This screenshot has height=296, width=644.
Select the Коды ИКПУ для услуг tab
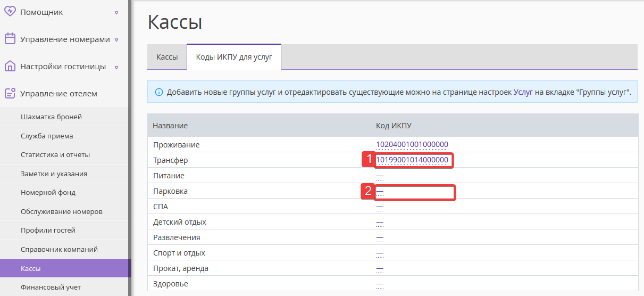pyautogui.click(x=234, y=57)
